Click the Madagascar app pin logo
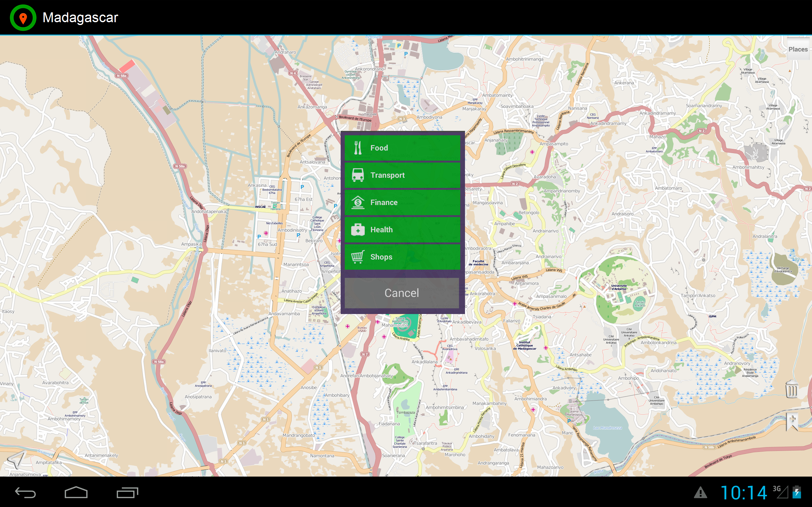 tap(23, 17)
